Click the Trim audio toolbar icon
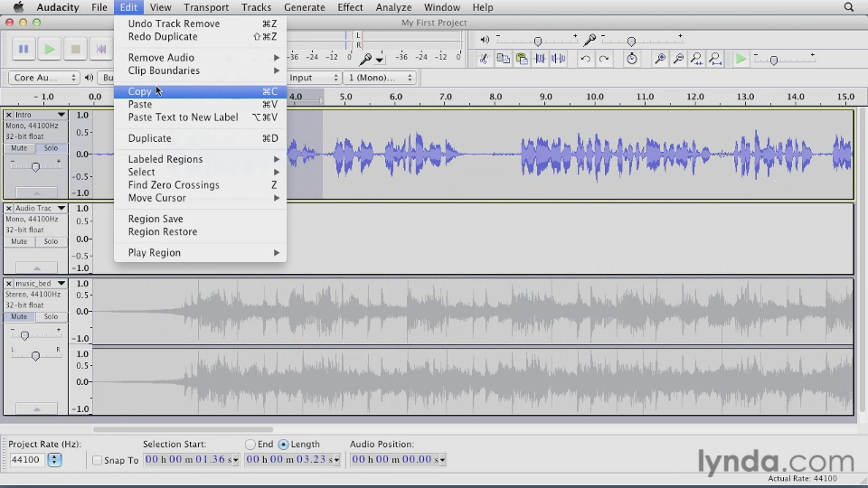The width and height of the screenshot is (868, 488). (x=540, y=59)
